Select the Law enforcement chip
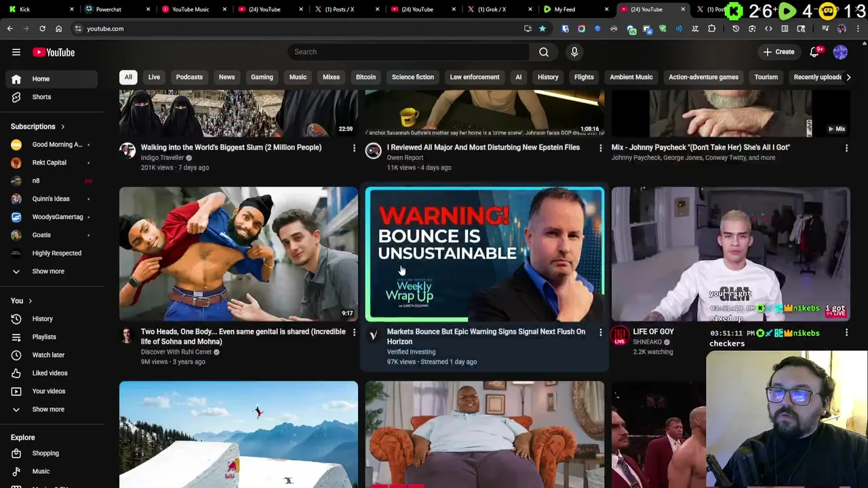Viewport: 868px width, 488px height. (475, 77)
